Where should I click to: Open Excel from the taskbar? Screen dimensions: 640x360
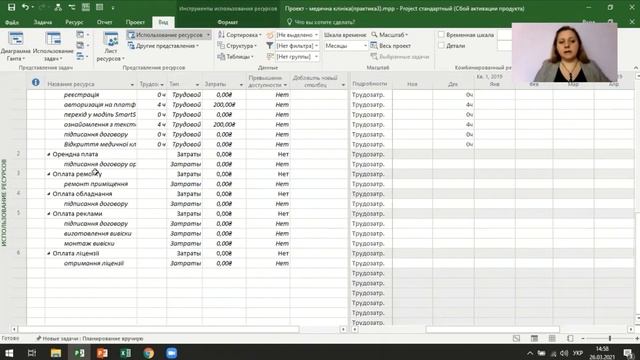pos(125,353)
